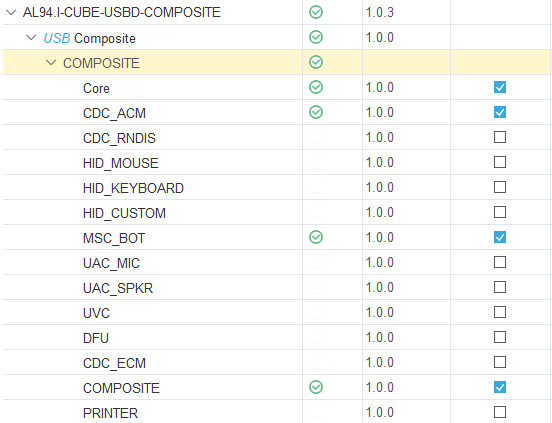
Task: Click green check icon next to CDC_ACM
Action: [316, 112]
